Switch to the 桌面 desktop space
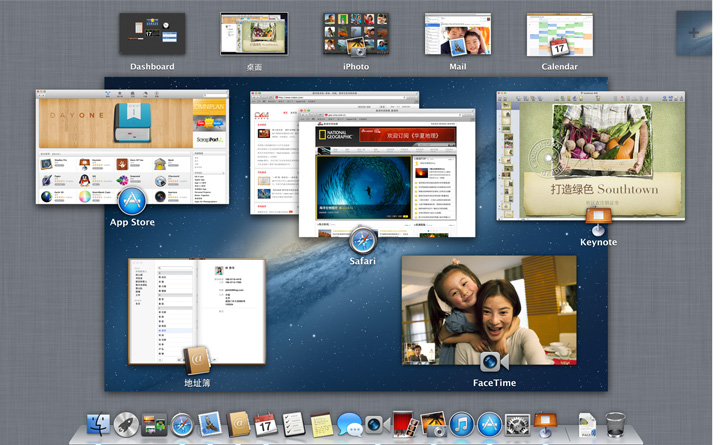 (x=254, y=34)
